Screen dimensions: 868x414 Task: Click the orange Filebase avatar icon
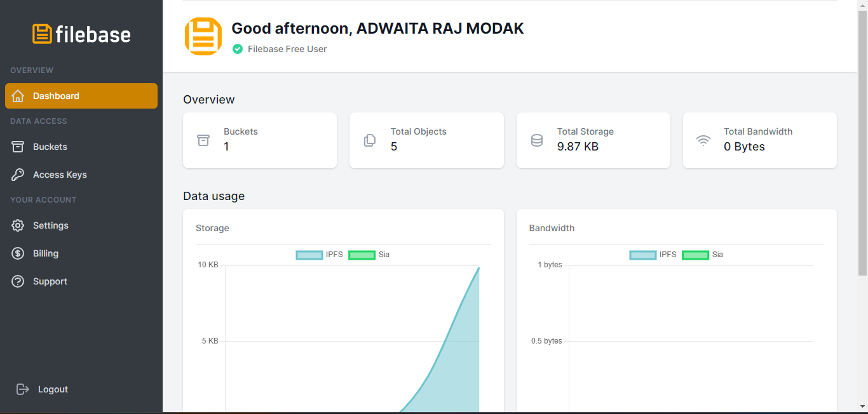(x=203, y=36)
